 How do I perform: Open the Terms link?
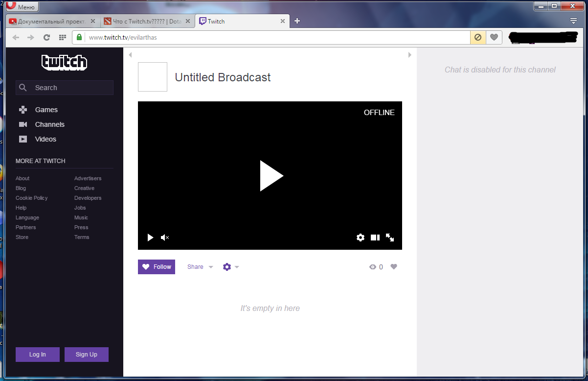coord(82,237)
